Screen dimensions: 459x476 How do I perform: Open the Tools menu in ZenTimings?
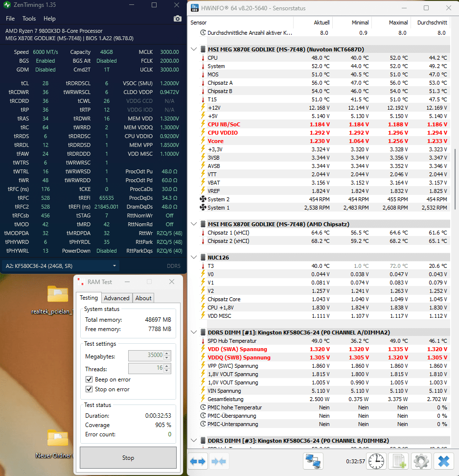coord(29,19)
